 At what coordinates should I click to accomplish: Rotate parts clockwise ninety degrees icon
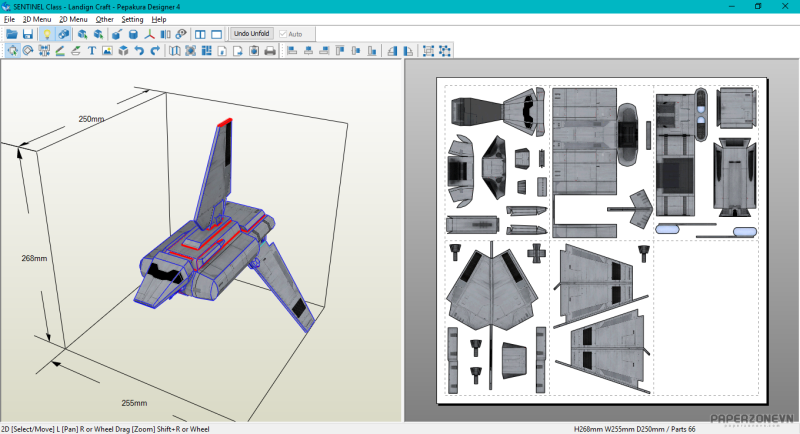click(408, 50)
